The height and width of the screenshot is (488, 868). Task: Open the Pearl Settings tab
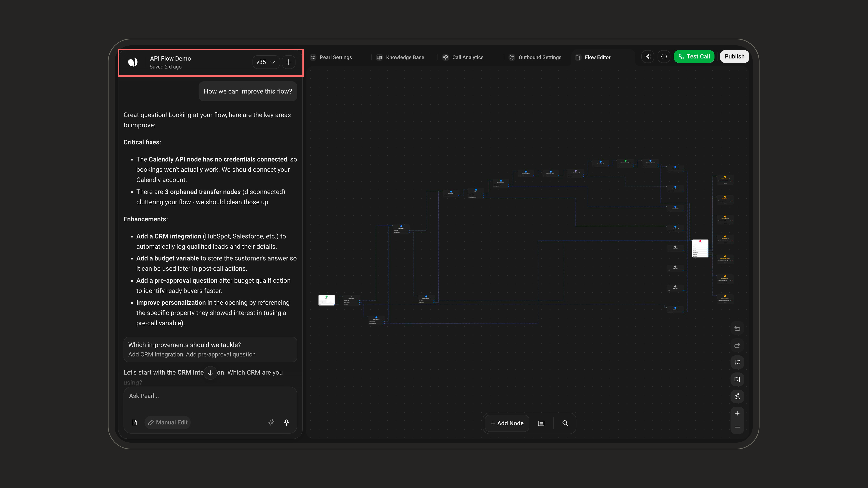pyautogui.click(x=331, y=57)
